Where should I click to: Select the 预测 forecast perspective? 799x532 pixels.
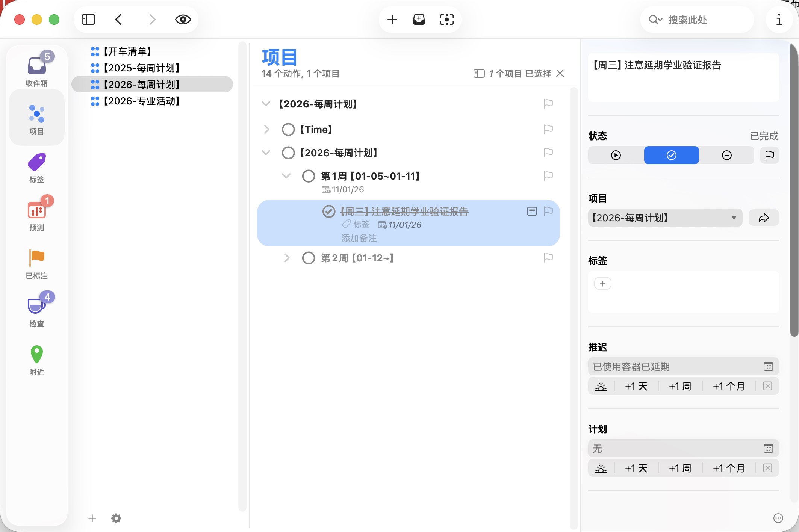36,214
